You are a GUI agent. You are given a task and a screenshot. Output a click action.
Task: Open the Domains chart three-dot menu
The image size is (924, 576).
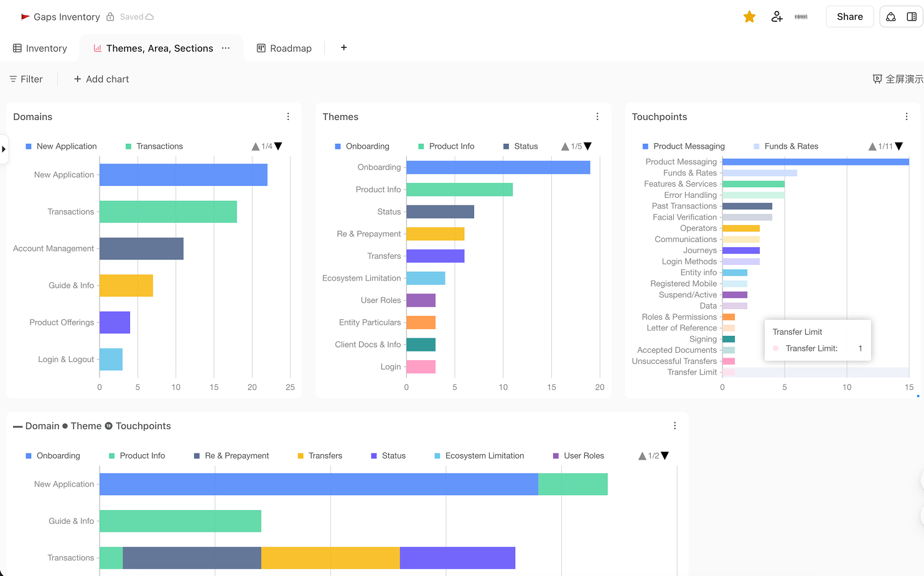click(288, 116)
